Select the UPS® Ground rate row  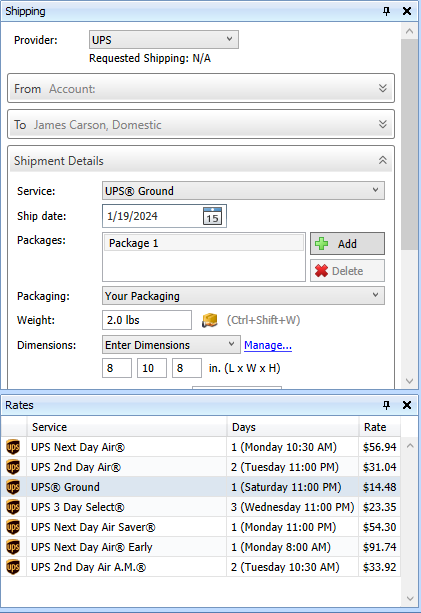[x=201, y=487]
